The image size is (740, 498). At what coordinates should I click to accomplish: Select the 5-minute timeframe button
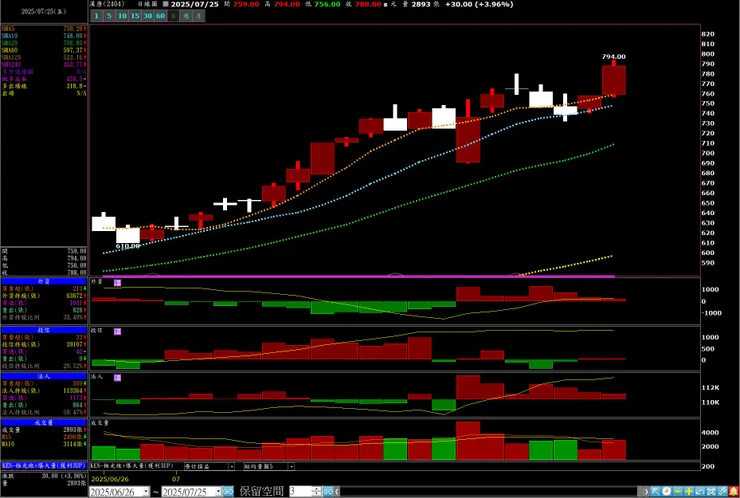109,16
